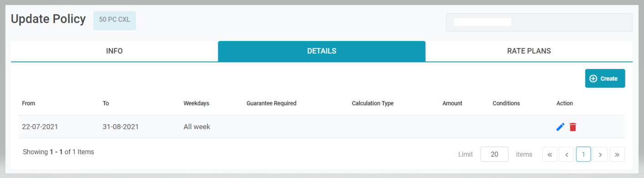Go to previous page with left chevron

click(567, 154)
